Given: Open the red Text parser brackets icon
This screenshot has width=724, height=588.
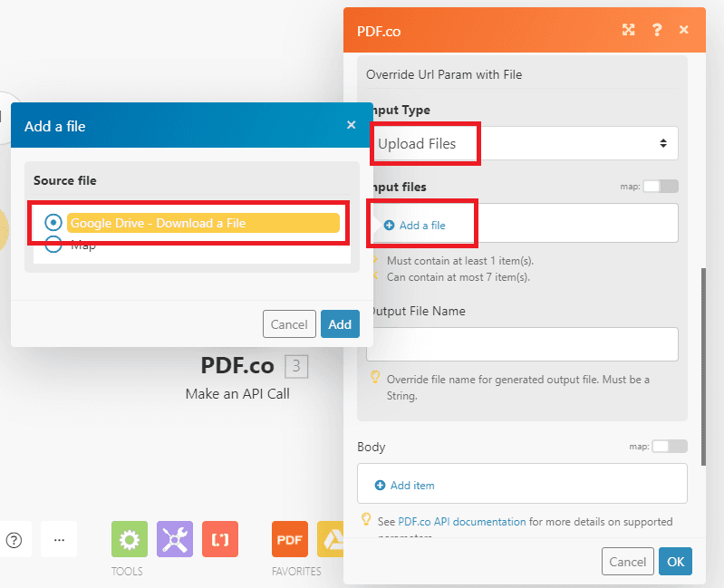Looking at the screenshot, I should tap(220, 539).
